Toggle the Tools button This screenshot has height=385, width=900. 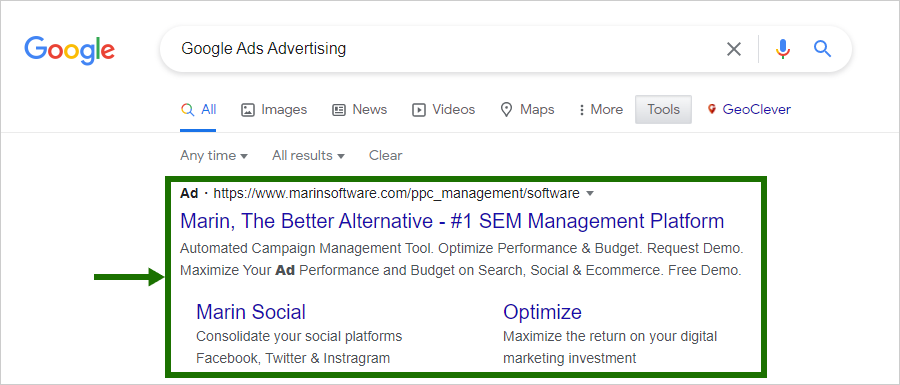pos(664,110)
